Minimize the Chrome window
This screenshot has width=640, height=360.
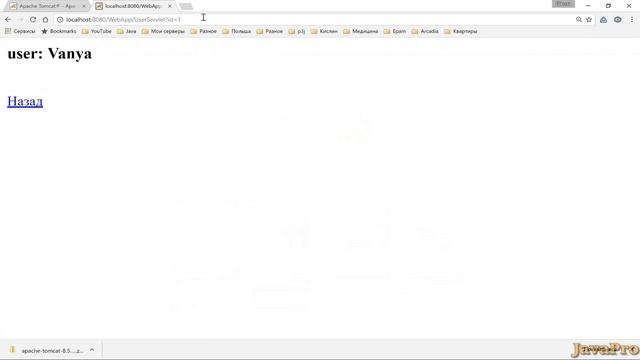coord(588,6)
